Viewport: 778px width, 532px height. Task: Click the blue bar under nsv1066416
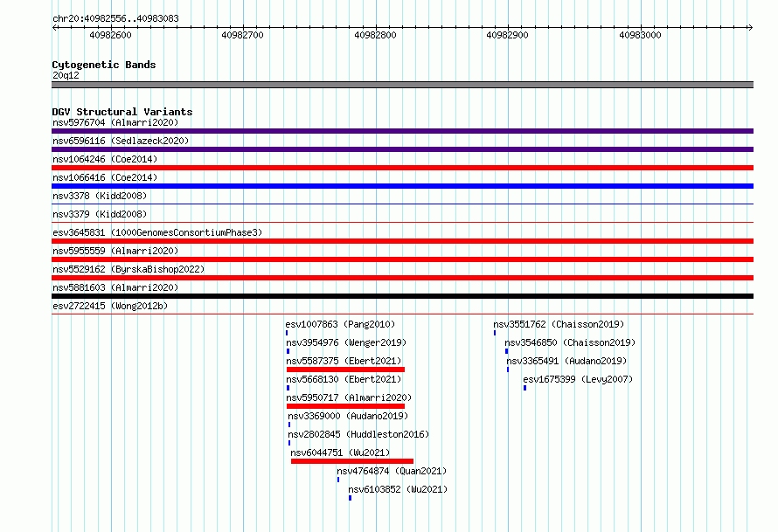(402, 186)
